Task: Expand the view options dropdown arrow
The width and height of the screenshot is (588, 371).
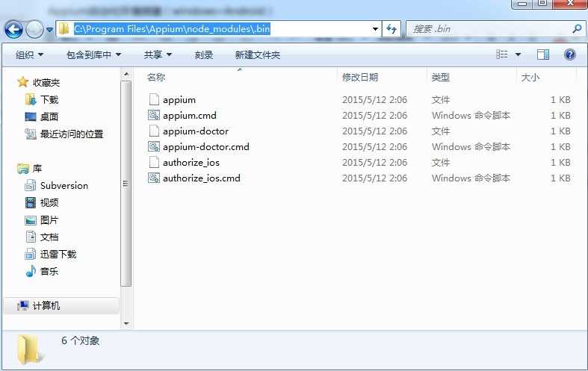Action: point(518,54)
